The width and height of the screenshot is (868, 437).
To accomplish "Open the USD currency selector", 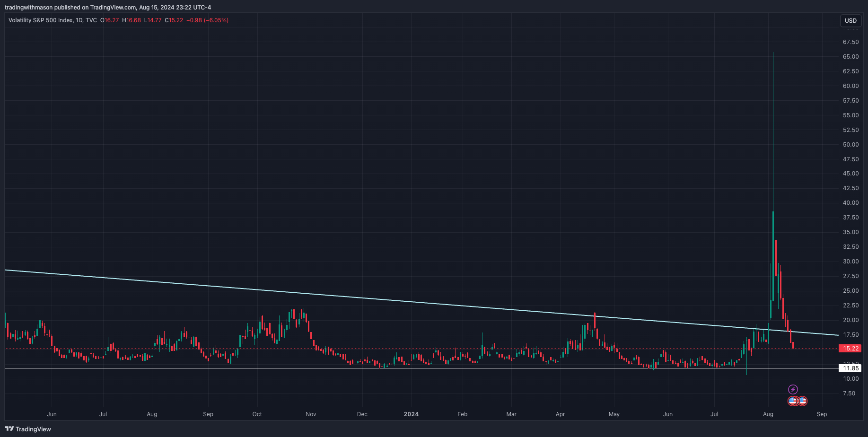I will point(850,20).
